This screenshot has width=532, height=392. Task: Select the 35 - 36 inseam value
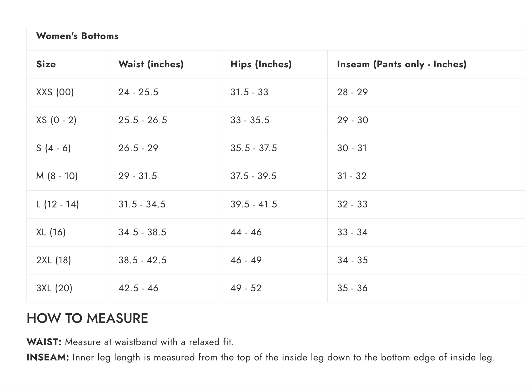pyautogui.click(x=352, y=288)
